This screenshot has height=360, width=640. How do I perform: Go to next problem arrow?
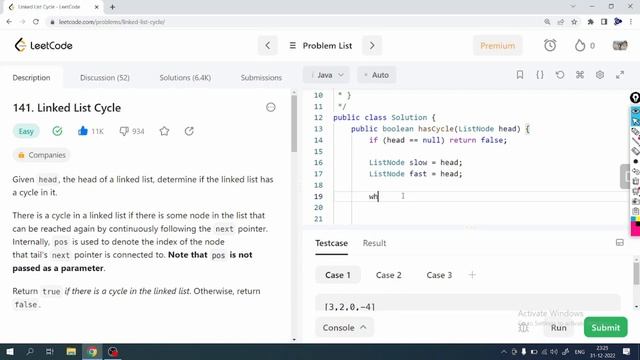[x=372, y=45]
